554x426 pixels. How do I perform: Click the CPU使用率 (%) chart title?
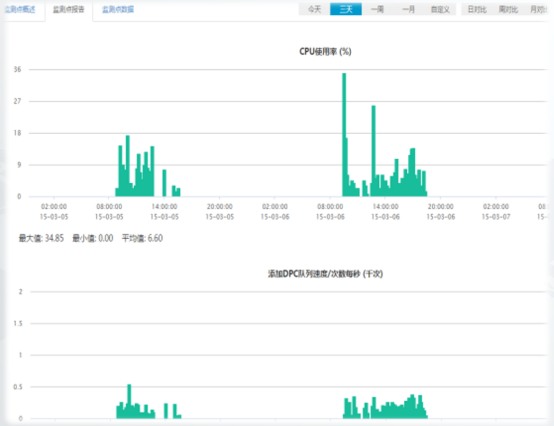coord(325,52)
